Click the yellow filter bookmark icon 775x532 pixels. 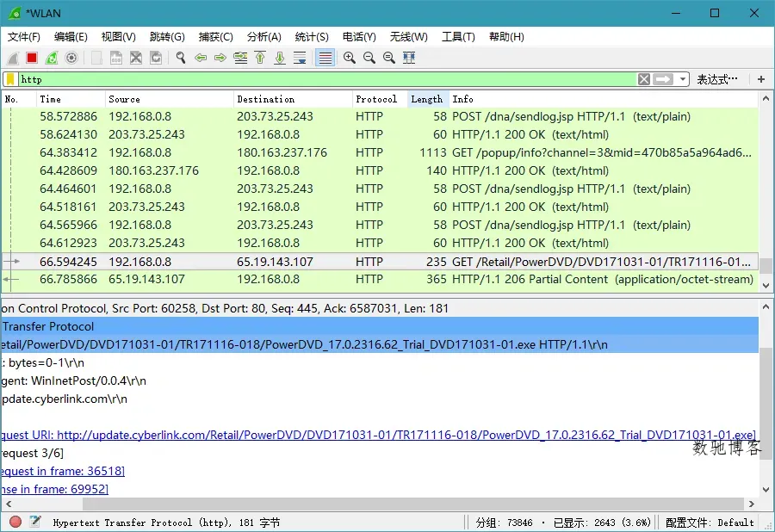click(10, 79)
